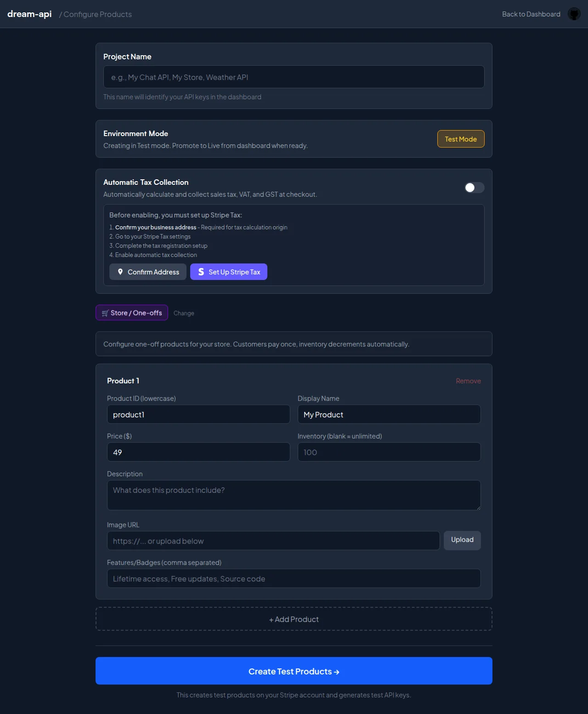Image resolution: width=588 pixels, height=714 pixels.
Task: Click the Stripe S icon in Set Up button
Action: tap(201, 272)
